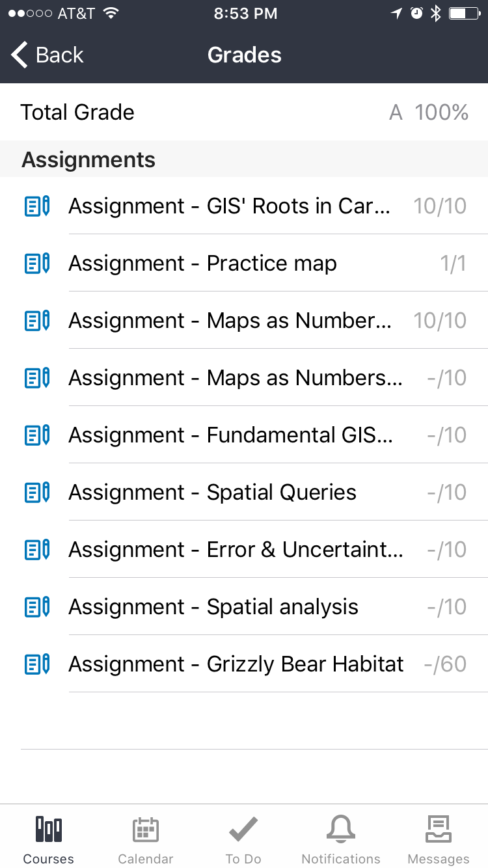Tap the Total Grade row
Viewport: 488px width, 868px height.
click(x=244, y=113)
